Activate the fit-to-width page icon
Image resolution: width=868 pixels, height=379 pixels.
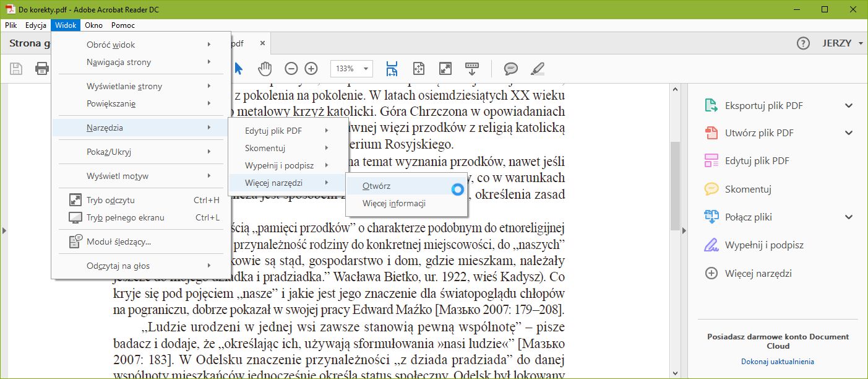(x=391, y=68)
